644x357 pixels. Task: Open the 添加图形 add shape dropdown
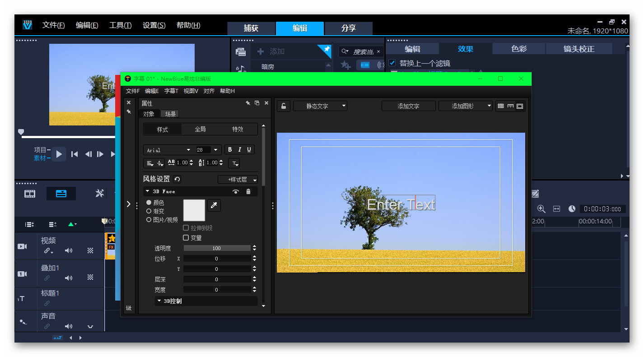point(466,106)
